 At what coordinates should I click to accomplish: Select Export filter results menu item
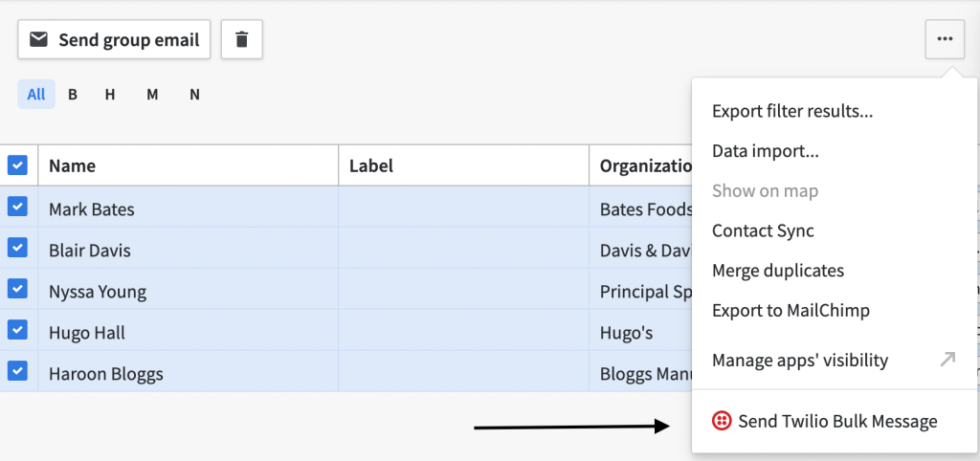coord(791,112)
